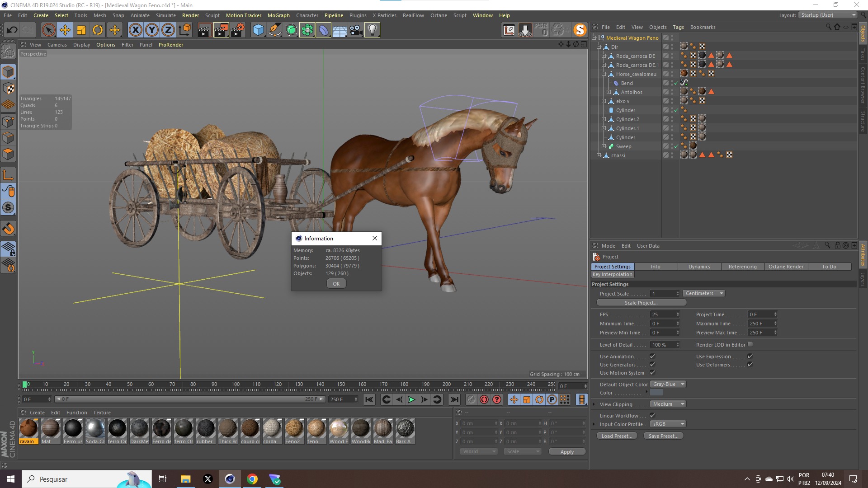This screenshot has width=868, height=488.
Task: Add a Cube primitive object
Action: pos(258,30)
